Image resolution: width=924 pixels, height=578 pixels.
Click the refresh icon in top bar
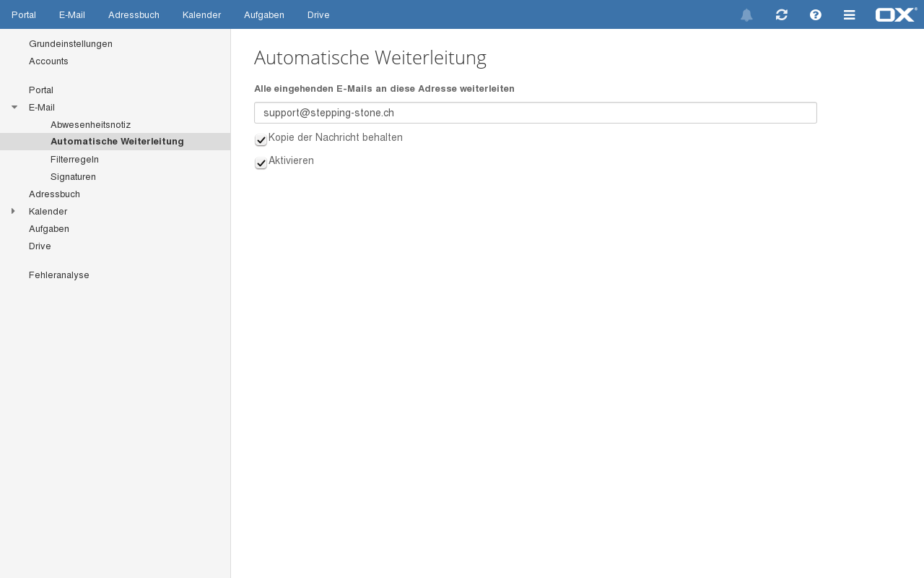point(781,15)
